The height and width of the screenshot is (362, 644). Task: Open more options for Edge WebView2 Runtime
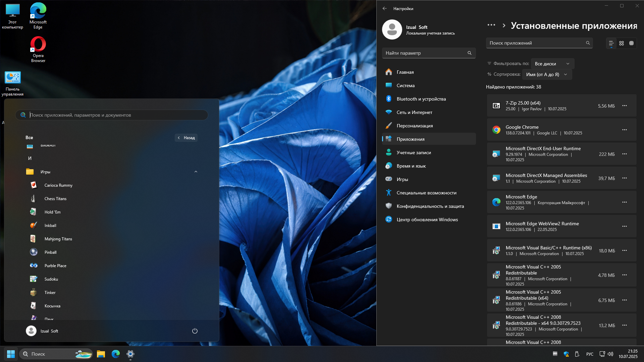point(625,227)
